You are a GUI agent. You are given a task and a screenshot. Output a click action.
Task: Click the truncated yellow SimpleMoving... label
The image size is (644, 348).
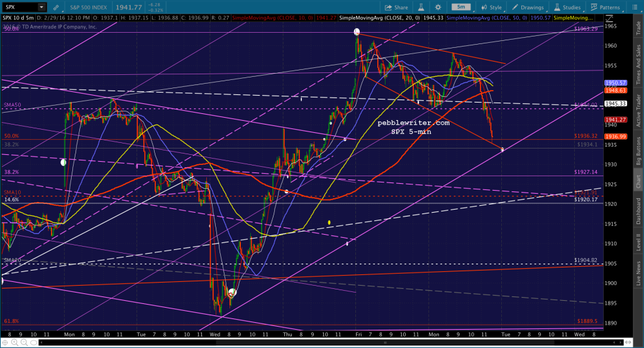point(573,18)
